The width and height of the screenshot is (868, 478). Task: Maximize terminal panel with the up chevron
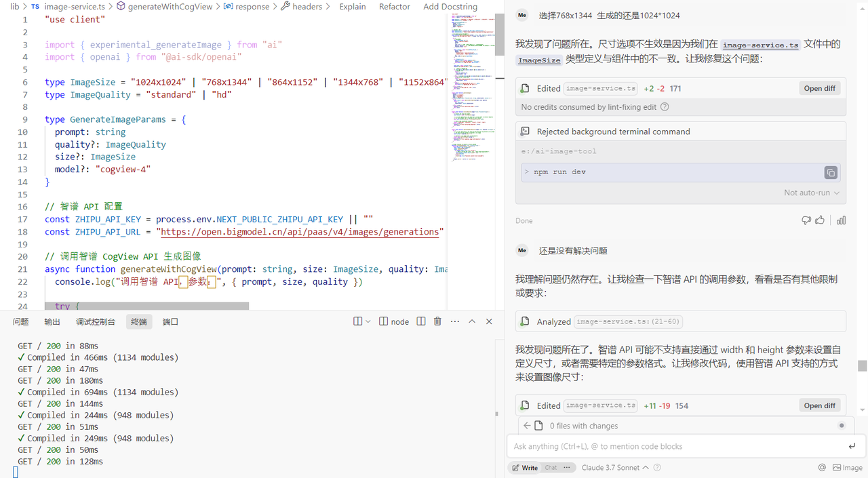point(472,321)
